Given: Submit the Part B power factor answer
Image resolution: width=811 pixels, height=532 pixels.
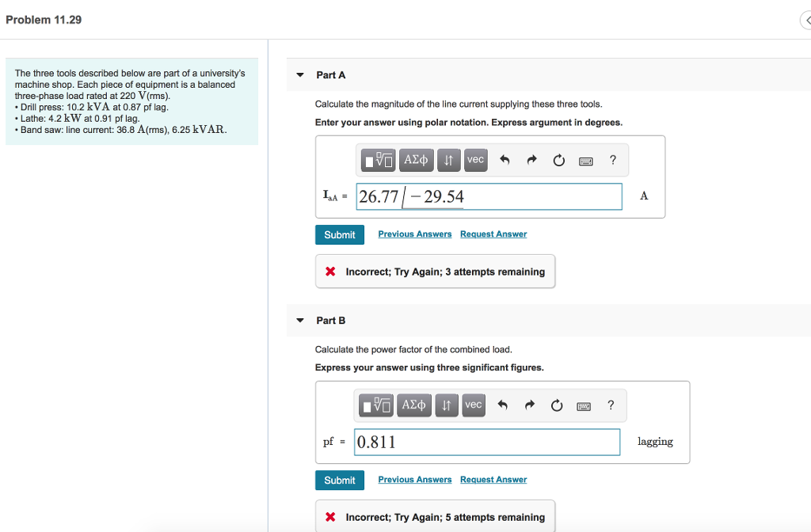Looking at the screenshot, I should point(339,480).
